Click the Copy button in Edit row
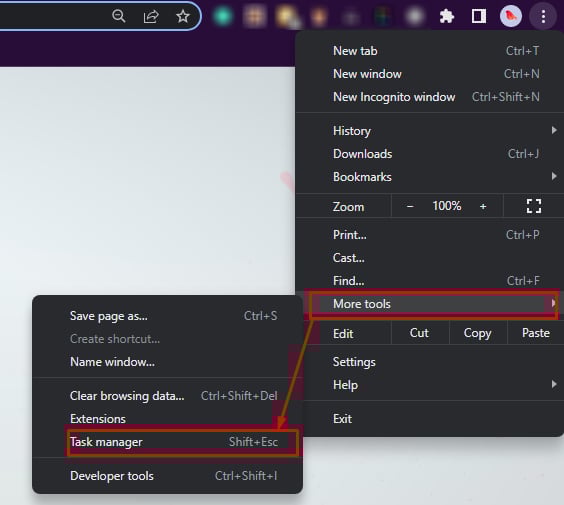The width and height of the screenshot is (564, 505). (x=478, y=333)
